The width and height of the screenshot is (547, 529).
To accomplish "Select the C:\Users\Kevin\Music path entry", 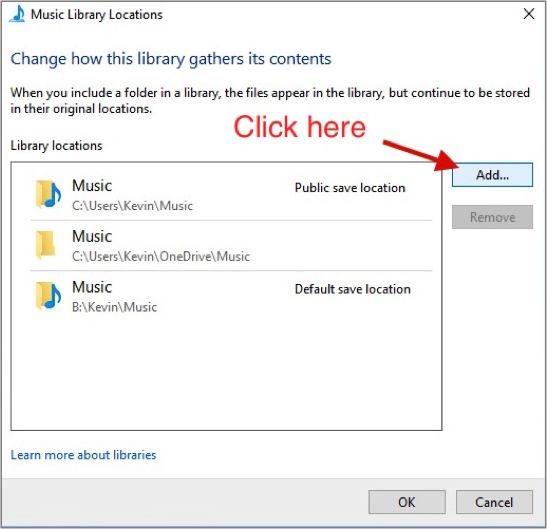I will coord(231,195).
